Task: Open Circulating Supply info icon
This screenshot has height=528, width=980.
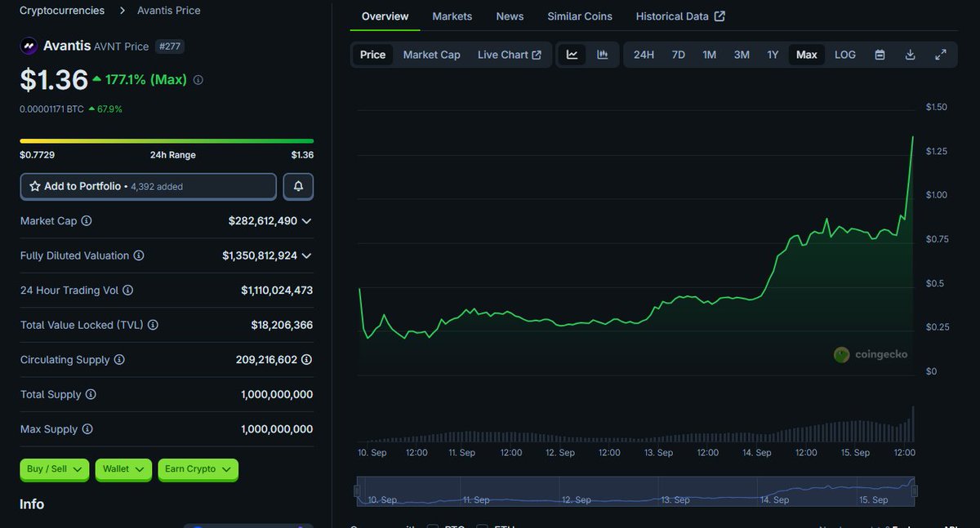Action: 119,360
